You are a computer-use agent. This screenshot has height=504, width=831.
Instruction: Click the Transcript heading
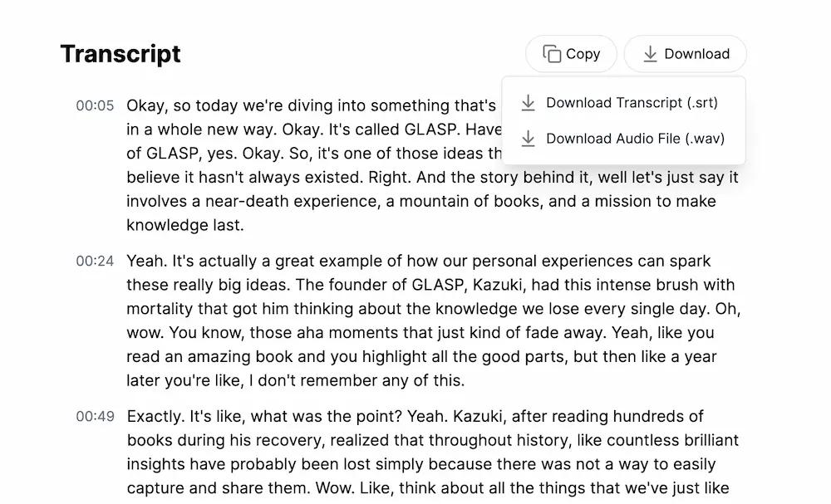(x=120, y=54)
